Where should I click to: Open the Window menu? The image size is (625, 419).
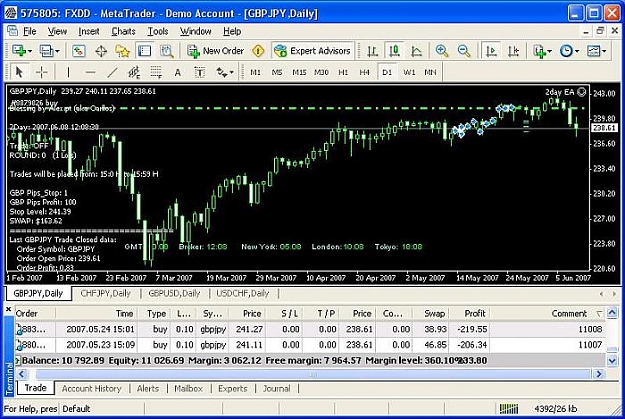(195, 31)
